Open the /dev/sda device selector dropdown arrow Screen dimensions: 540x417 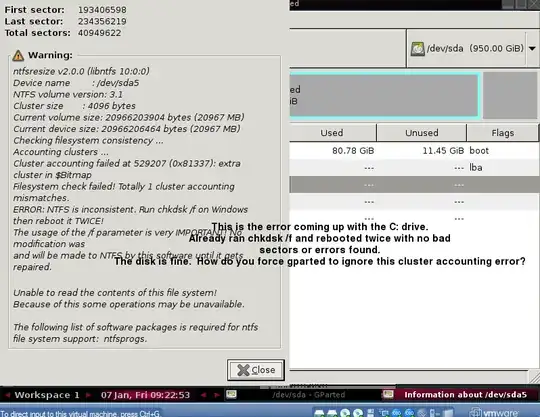pos(532,49)
